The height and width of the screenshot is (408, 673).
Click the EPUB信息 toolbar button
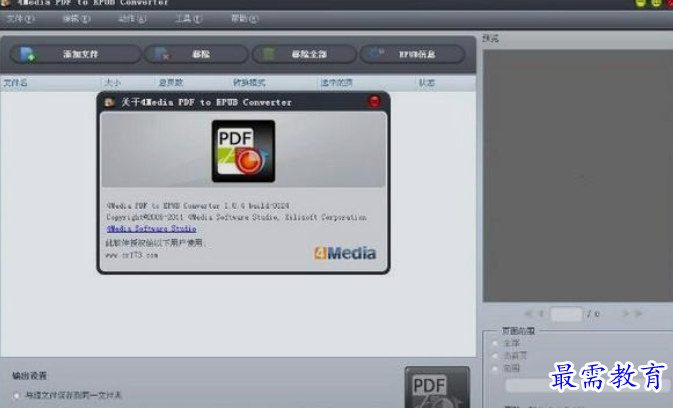[x=412, y=54]
